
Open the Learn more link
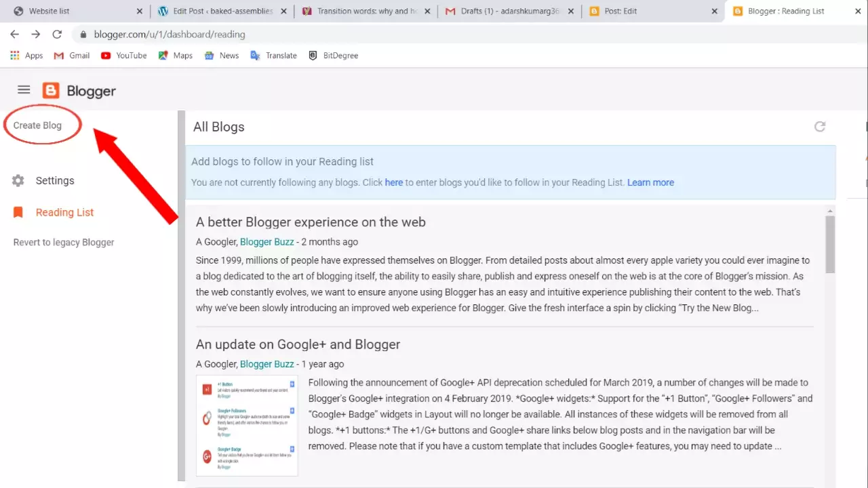click(650, 182)
